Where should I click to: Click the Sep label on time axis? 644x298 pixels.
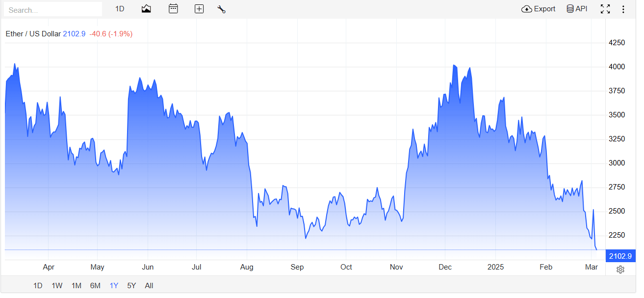click(297, 267)
